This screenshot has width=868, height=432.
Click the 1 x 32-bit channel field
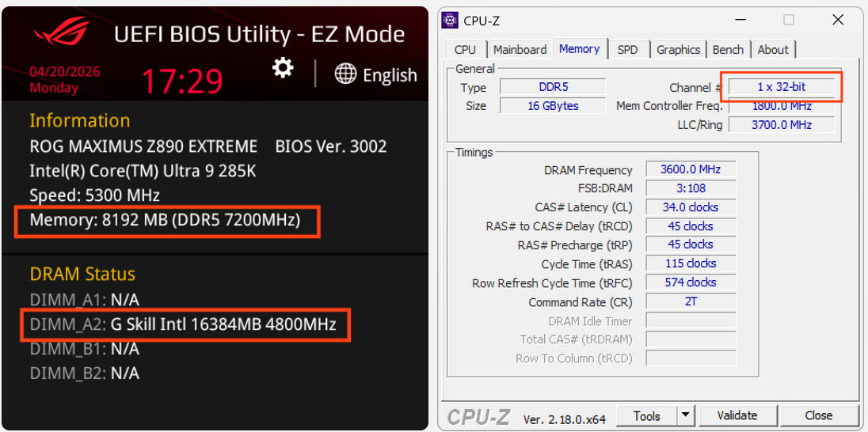(782, 87)
